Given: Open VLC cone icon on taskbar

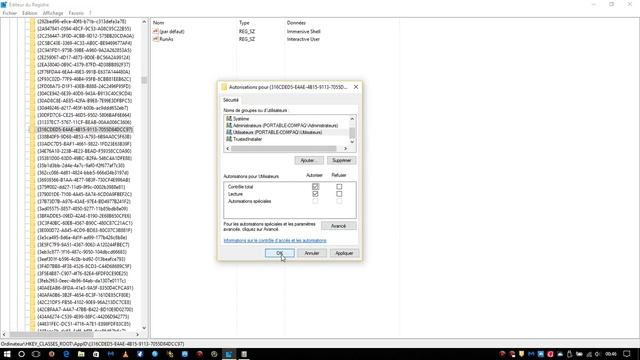Looking at the screenshot, I should point(125,354).
